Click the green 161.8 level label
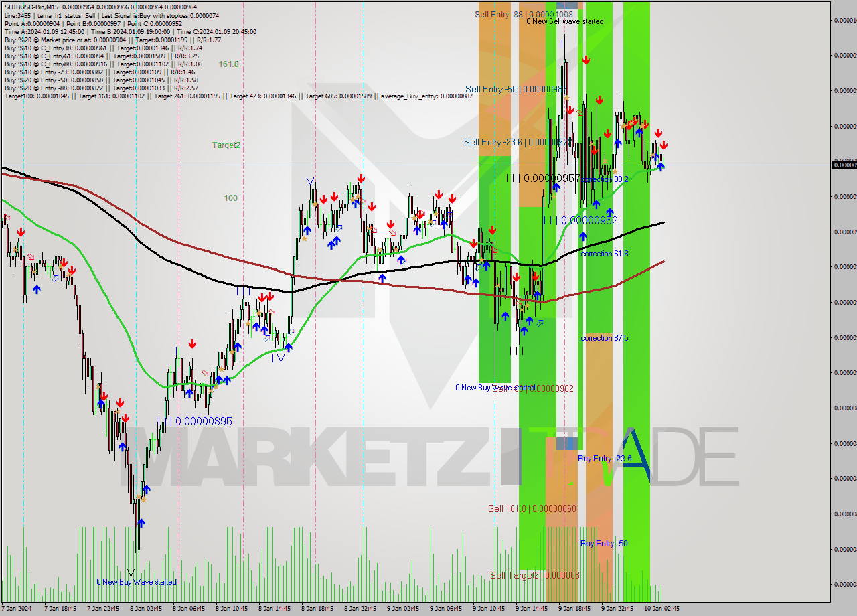The width and height of the screenshot is (857, 616). pos(229,64)
